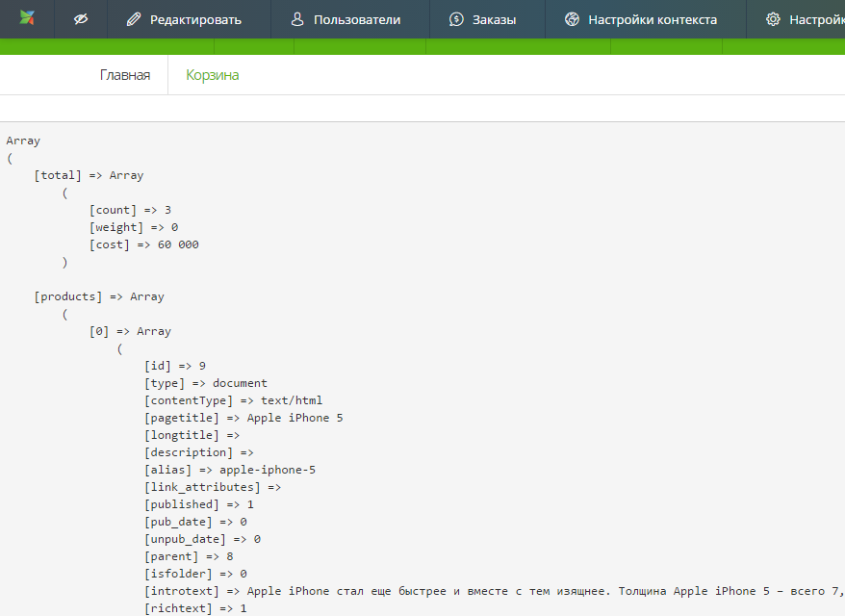Click the [products] => Array line
This screenshot has height=616, width=845.
point(99,296)
